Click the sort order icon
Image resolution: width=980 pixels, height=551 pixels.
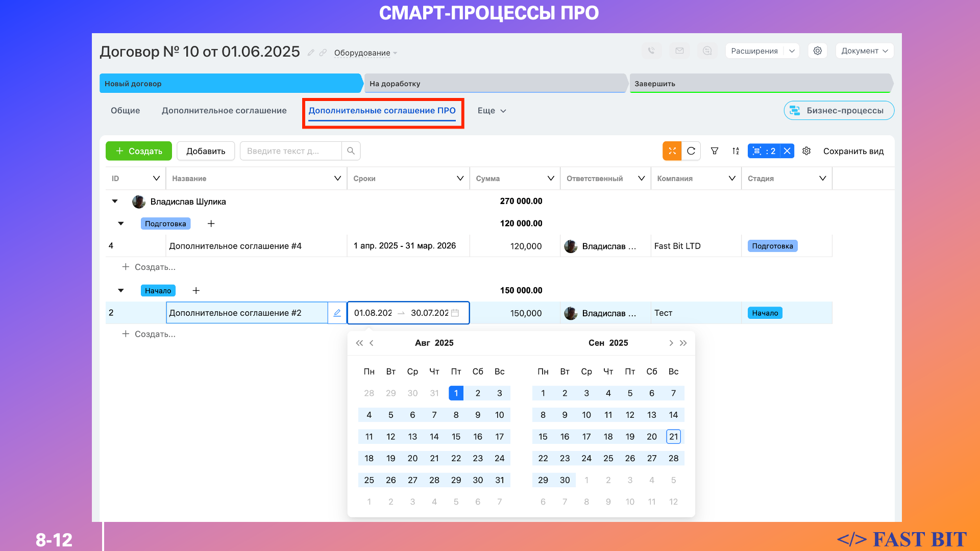click(736, 151)
